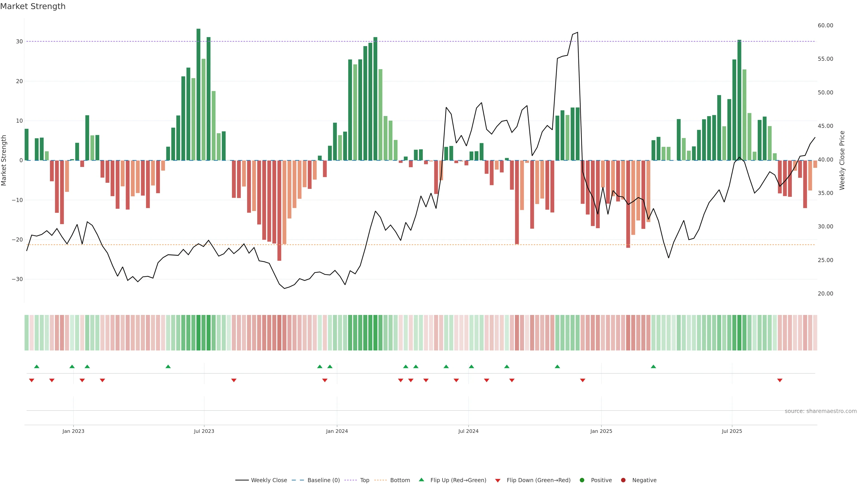Click the rightmost red flip-down triangle marker
The width and height of the screenshot is (868, 488).
780,380
